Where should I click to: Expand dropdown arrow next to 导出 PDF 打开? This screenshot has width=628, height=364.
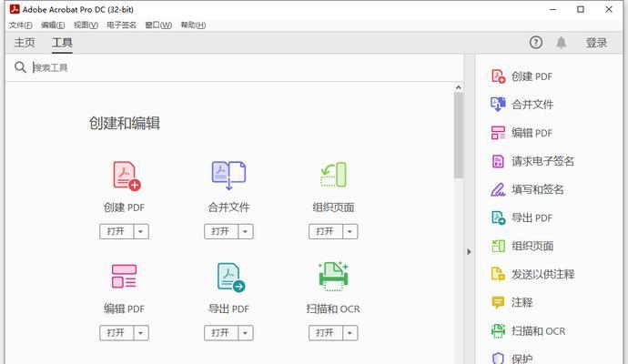[x=245, y=333]
